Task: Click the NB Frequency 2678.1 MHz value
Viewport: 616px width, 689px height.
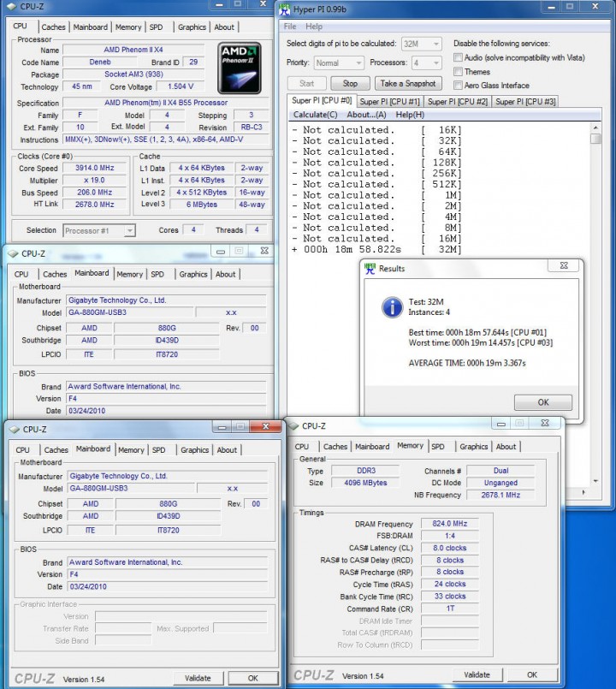Action: pos(500,496)
